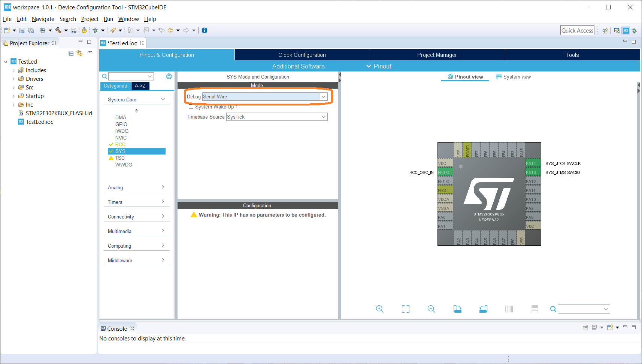
Task: Open the Navigate menu
Action: click(43, 19)
